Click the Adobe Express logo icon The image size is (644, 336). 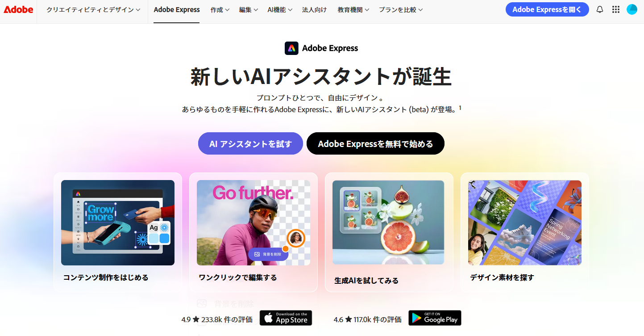coord(291,48)
